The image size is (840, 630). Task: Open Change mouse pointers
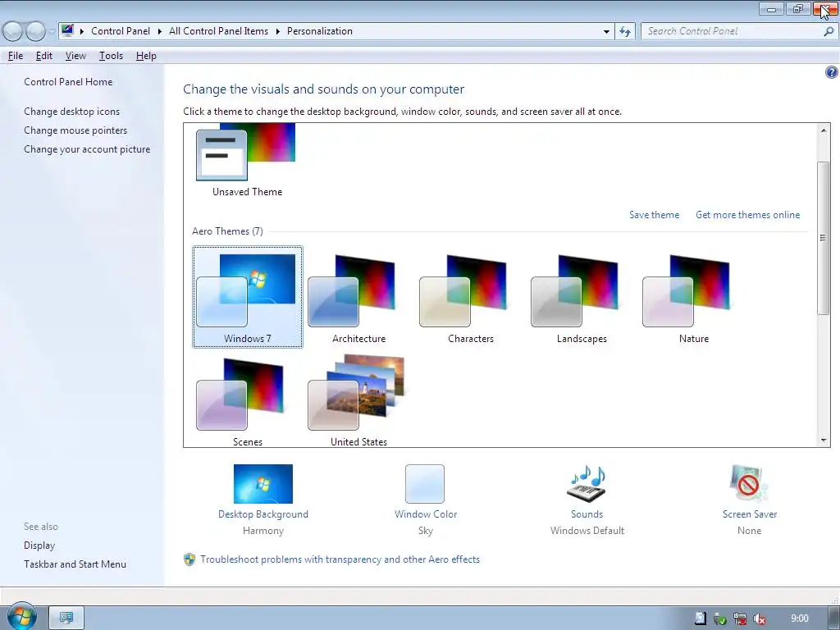click(75, 130)
